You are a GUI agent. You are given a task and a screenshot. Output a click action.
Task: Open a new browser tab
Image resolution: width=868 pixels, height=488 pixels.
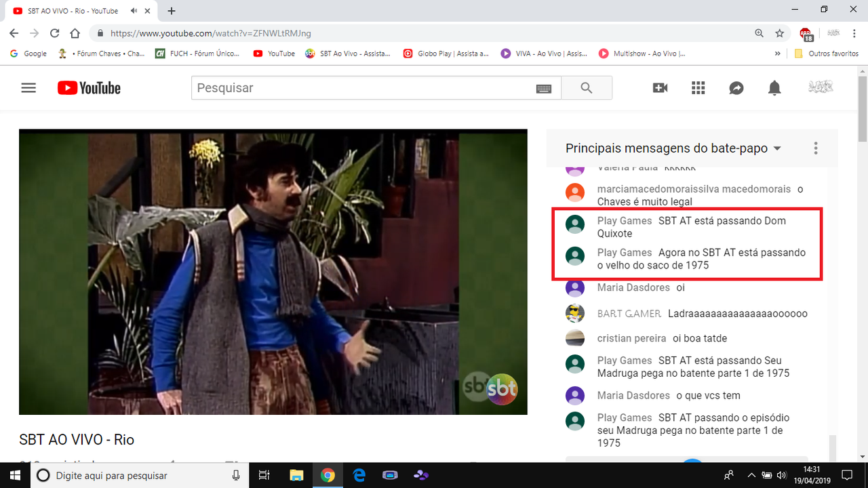(x=172, y=11)
